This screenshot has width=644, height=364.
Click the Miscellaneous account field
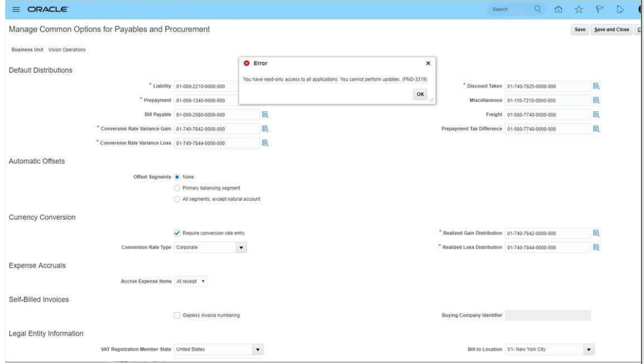(548, 100)
